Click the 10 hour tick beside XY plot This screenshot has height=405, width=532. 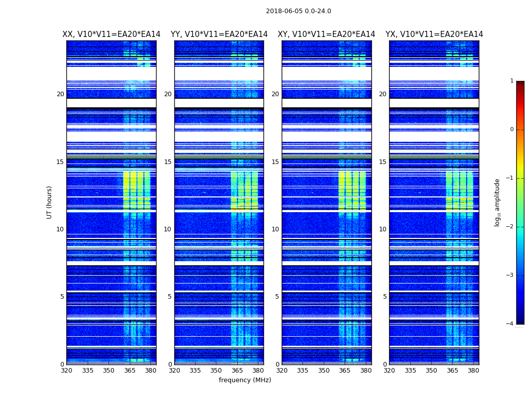coord(276,229)
